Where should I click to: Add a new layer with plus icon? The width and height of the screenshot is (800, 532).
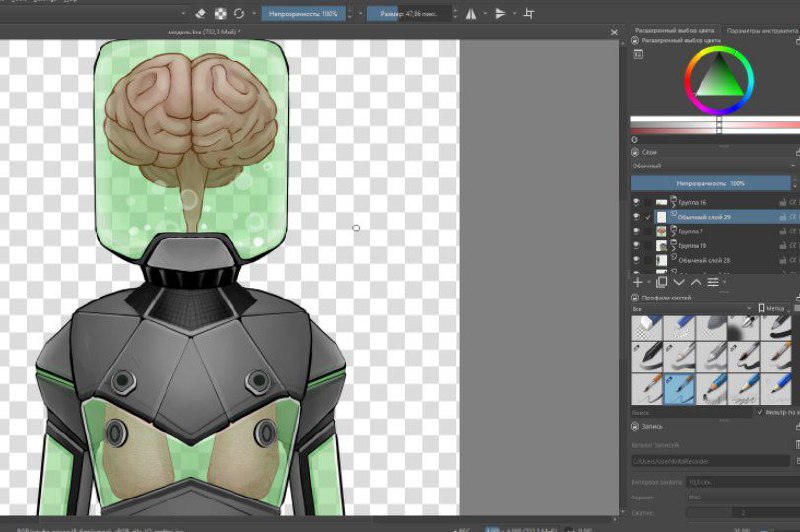[638, 282]
